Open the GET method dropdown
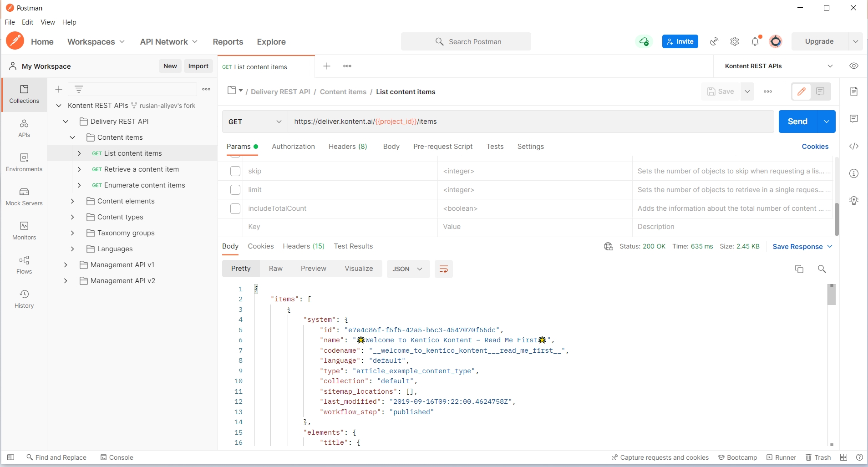868x467 pixels. [255, 122]
